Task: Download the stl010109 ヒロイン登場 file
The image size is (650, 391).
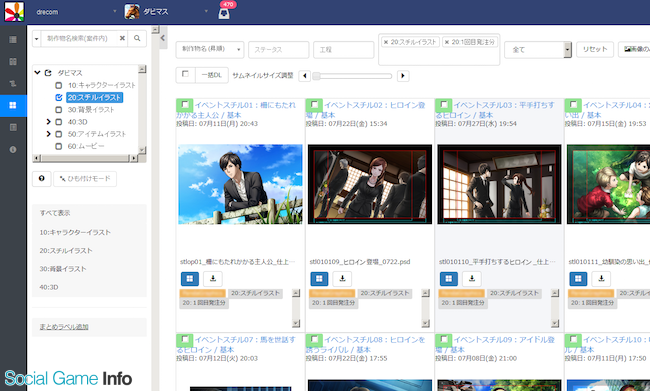Action: pos(342,279)
